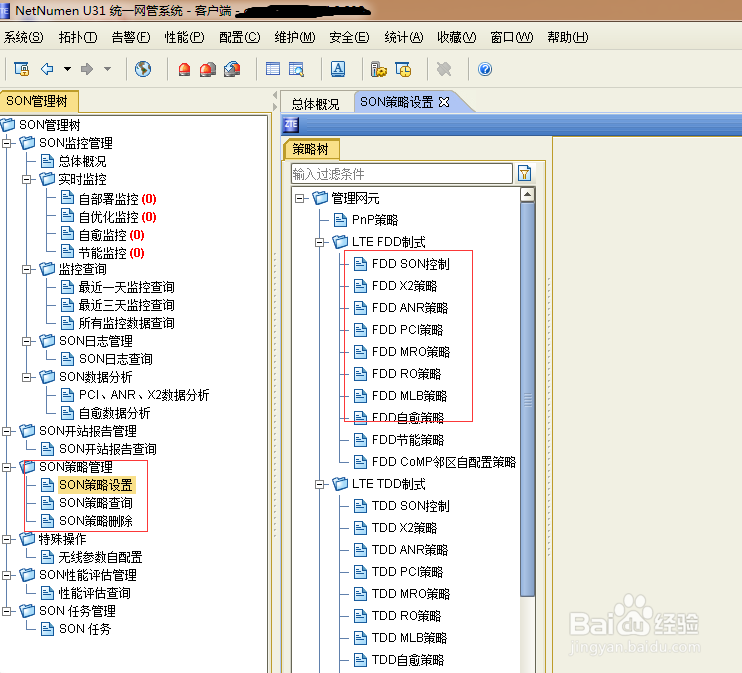Collapse the SON策略管理 folder
The width and height of the screenshot is (742, 673).
point(7,467)
